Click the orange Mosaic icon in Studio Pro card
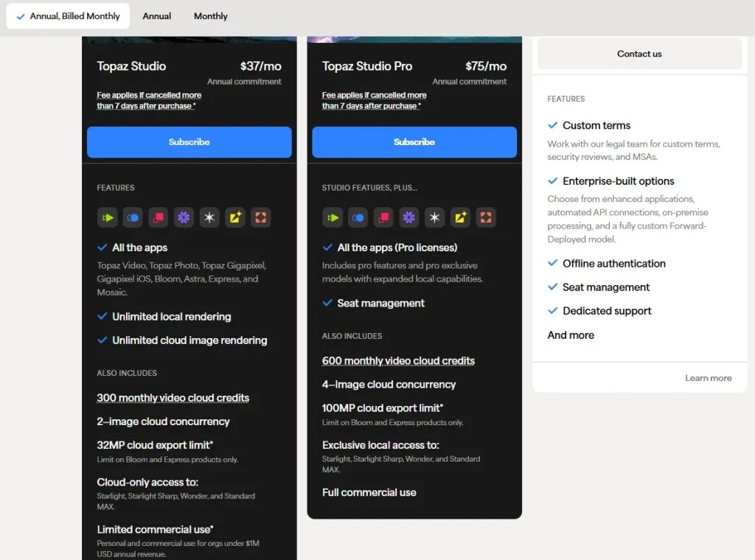The height and width of the screenshot is (560, 755). (485, 217)
